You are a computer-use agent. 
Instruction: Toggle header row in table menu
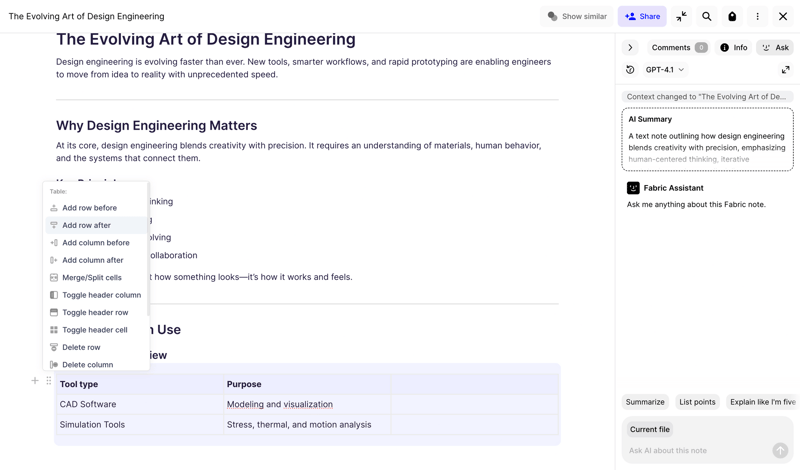coord(95,312)
